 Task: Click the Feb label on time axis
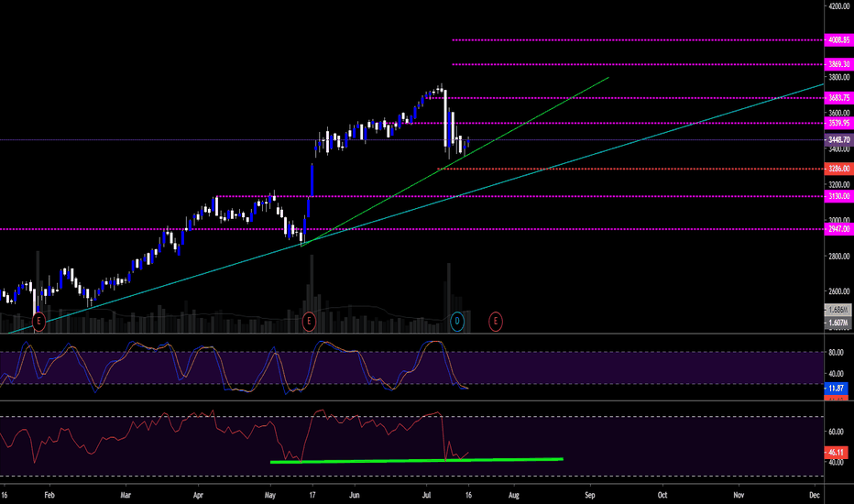click(x=49, y=495)
